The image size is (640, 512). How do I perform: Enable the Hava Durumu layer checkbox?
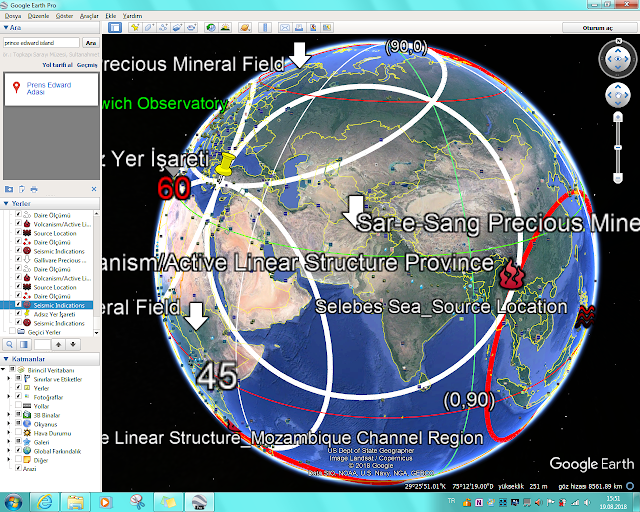pos(18,432)
